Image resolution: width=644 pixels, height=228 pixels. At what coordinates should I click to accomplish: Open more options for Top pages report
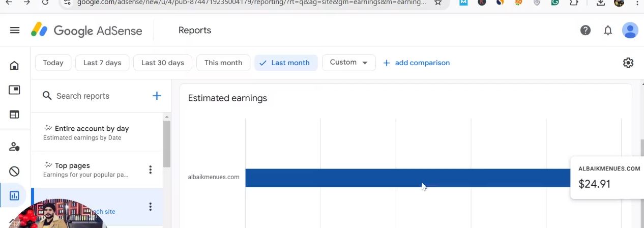pyautogui.click(x=150, y=169)
